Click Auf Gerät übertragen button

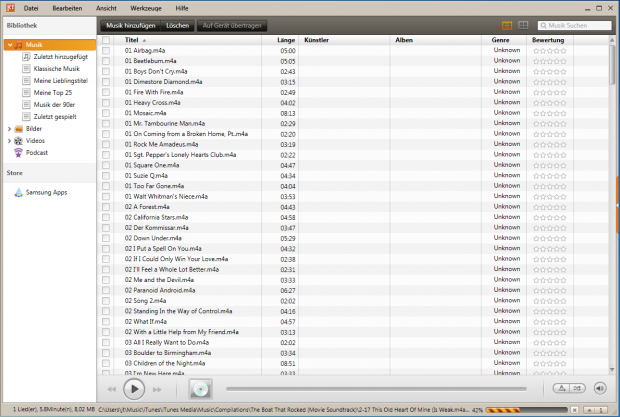point(232,26)
